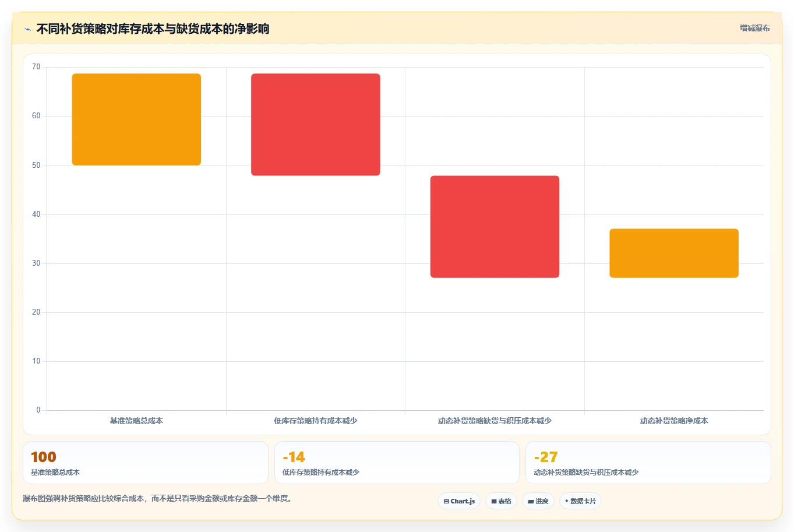Open the card showing 100 基准策略总成本

[146, 463]
